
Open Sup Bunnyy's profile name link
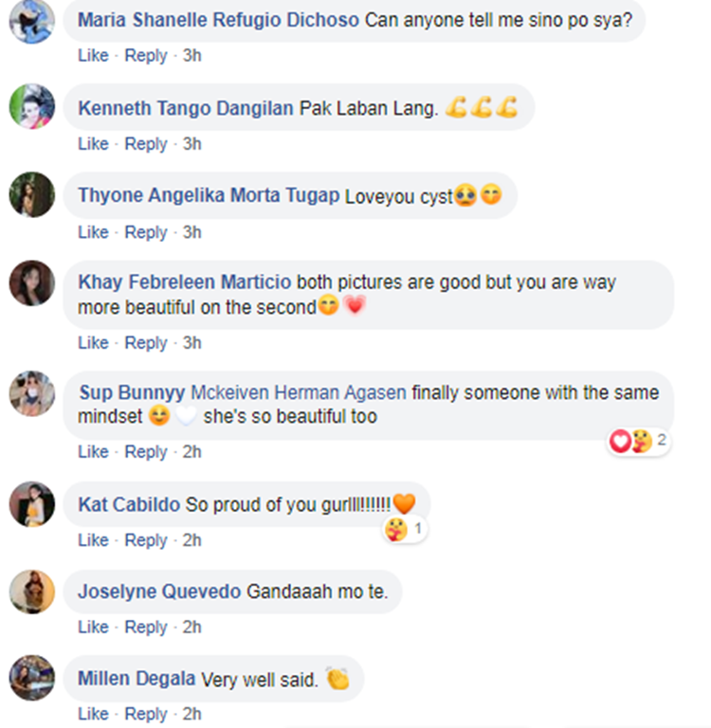[x=131, y=392]
